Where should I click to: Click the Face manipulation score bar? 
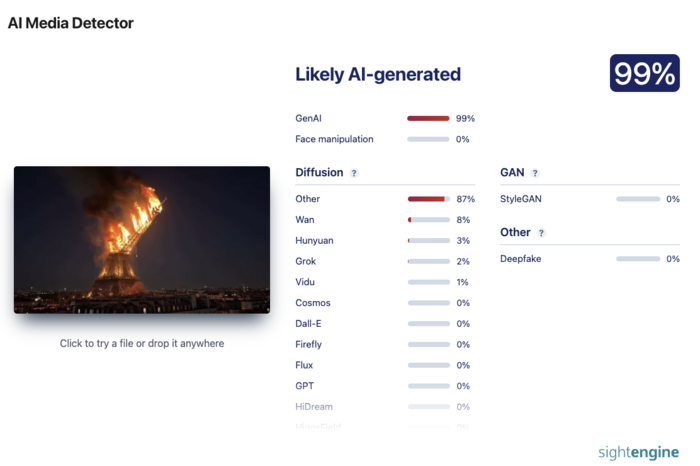[x=428, y=139]
